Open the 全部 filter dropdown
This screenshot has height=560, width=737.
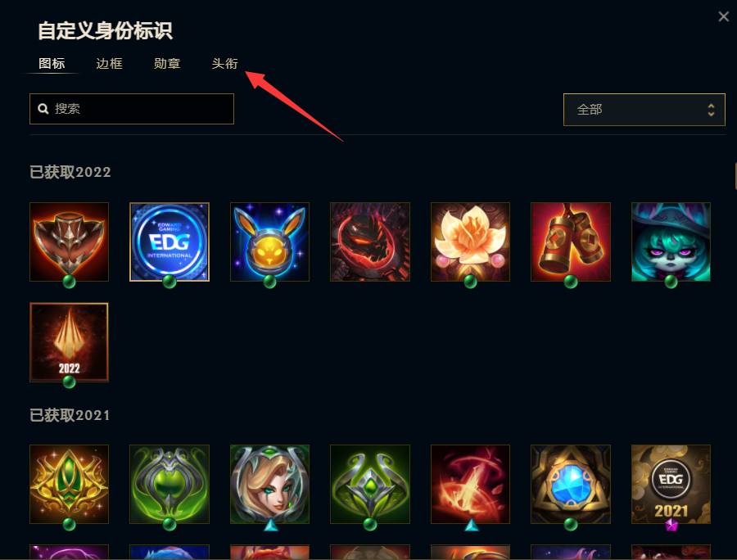click(x=644, y=110)
